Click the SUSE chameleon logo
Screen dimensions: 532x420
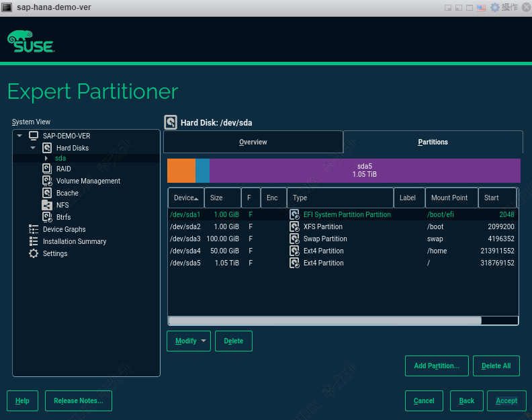pos(30,42)
